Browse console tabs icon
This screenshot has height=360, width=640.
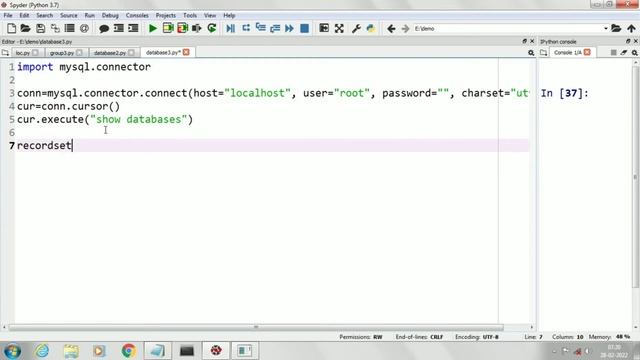point(544,53)
